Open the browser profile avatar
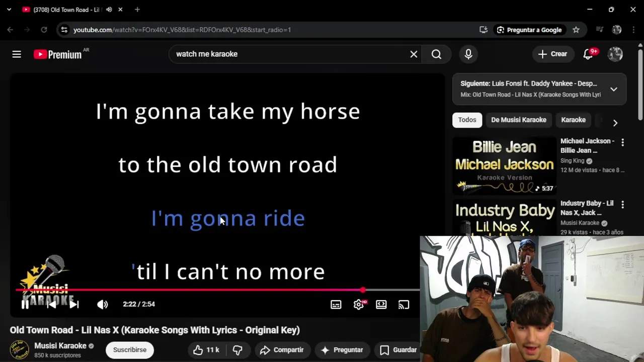This screenshot has width=644, height=362. pyautogui.click(x=617, y=30)
